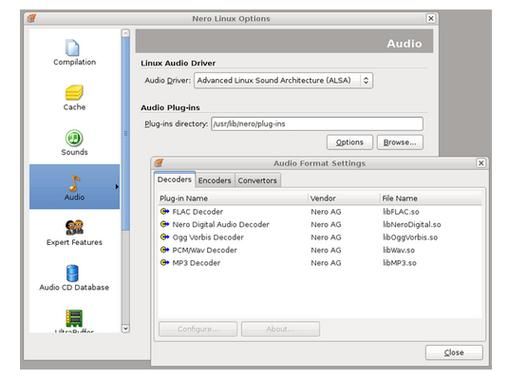Click the Browse... button

400,142
